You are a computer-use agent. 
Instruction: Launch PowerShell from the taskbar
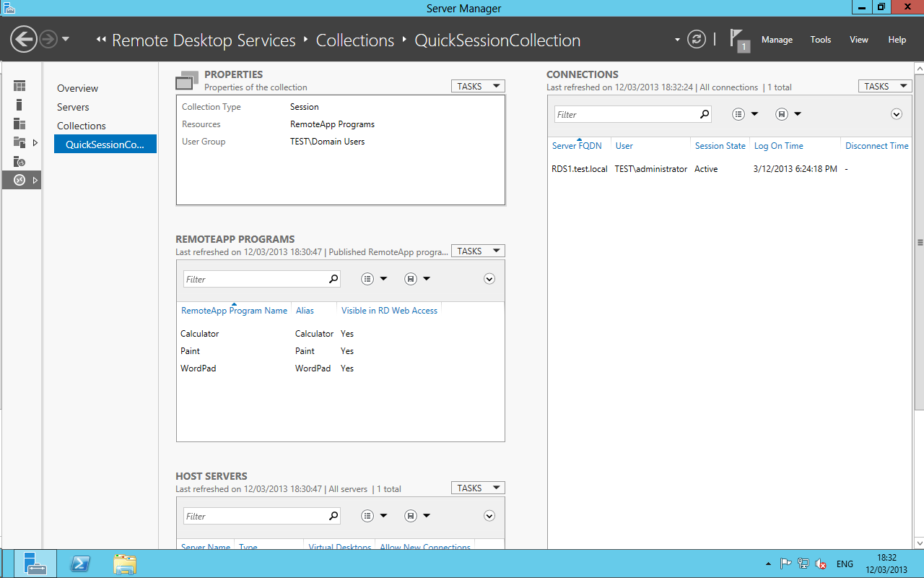coord(80,564)
